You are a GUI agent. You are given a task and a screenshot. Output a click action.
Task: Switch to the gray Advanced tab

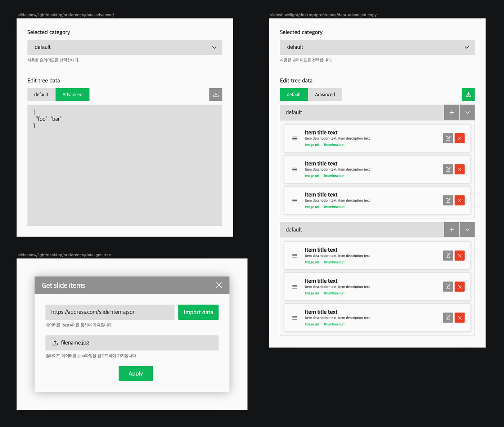pos(325,95)
